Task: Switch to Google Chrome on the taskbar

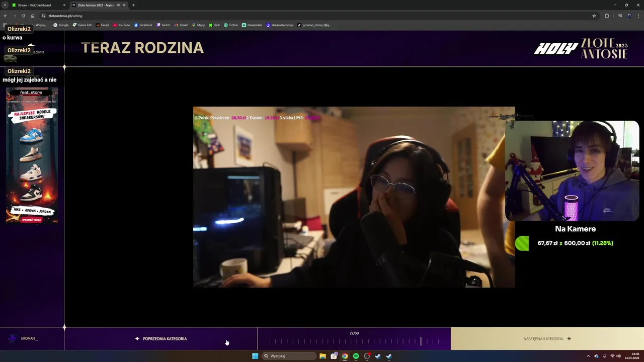Action: point(345,356)
